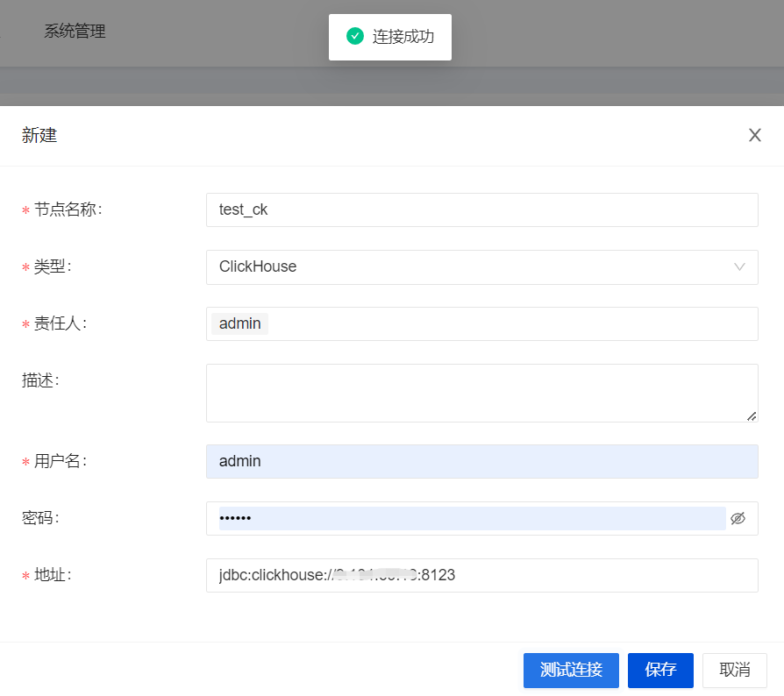Click the 描述 field label

[39, 380]
